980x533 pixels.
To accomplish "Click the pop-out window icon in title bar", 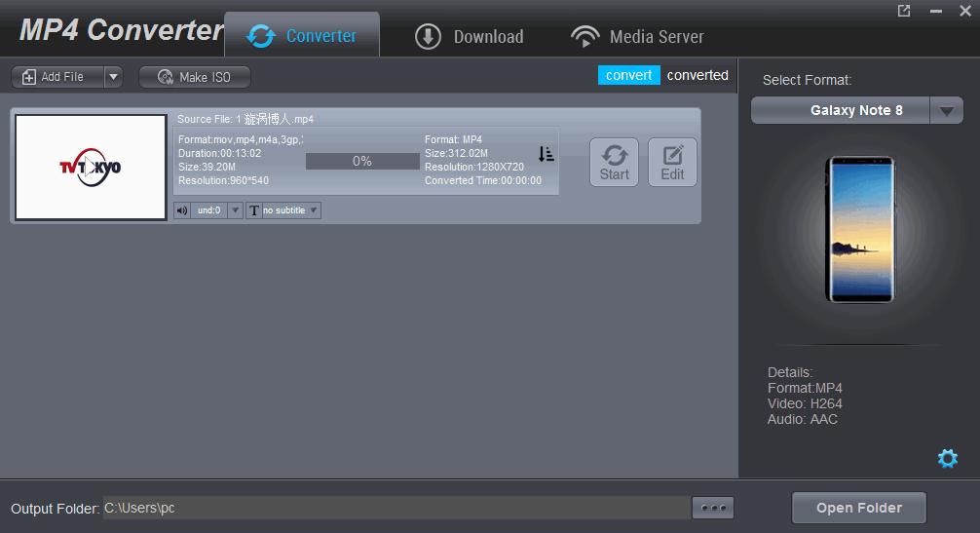I will point(904,11).
